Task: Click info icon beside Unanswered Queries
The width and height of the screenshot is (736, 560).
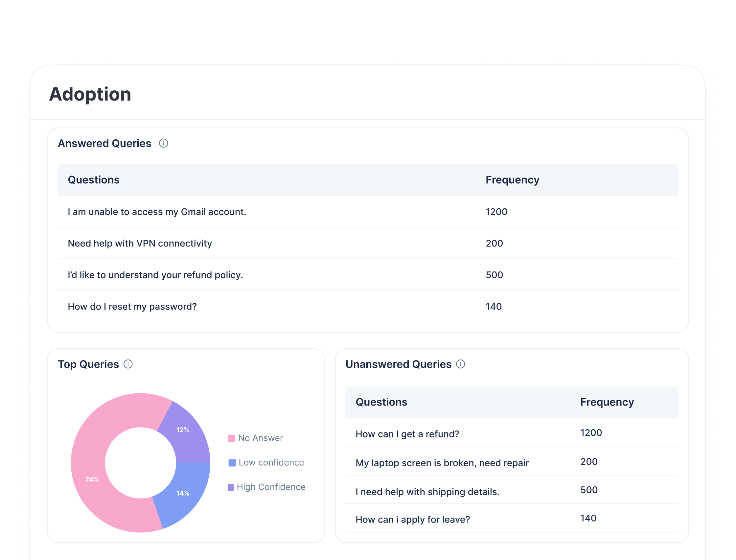Action: 460,364
